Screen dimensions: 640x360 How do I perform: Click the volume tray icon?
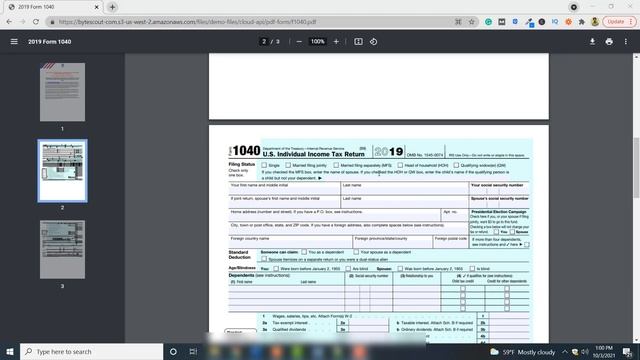[x=585, y=351]
